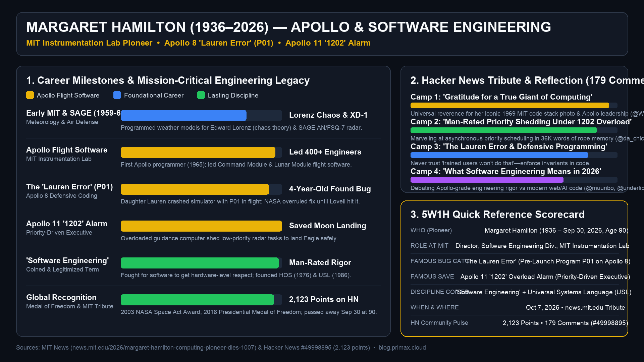
Task: Click 'Oct 7, 2026 • news.mit.edu Tribute' value
Action: click(575, 307)
